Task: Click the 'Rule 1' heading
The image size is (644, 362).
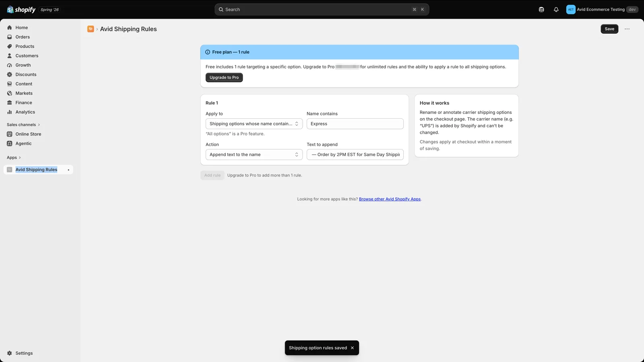Action: point(212,103)
